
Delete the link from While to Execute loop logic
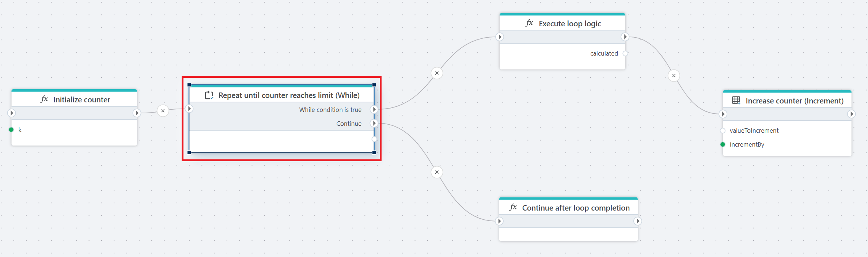(437, 73)
